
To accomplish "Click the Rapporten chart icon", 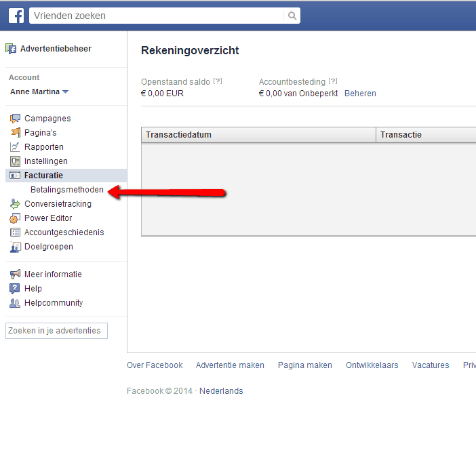I will (15, 147).
